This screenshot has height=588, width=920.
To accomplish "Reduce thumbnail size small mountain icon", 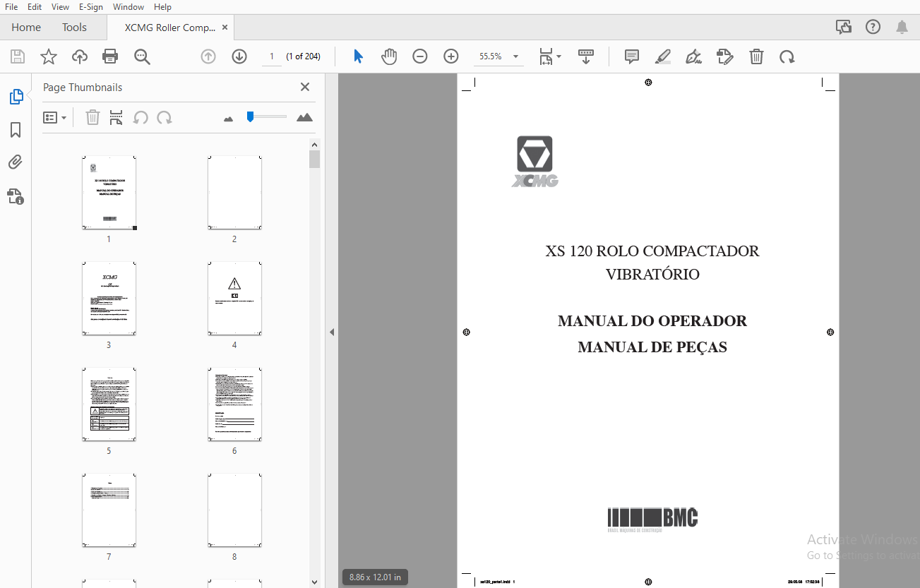I will [x=228, y=119].
